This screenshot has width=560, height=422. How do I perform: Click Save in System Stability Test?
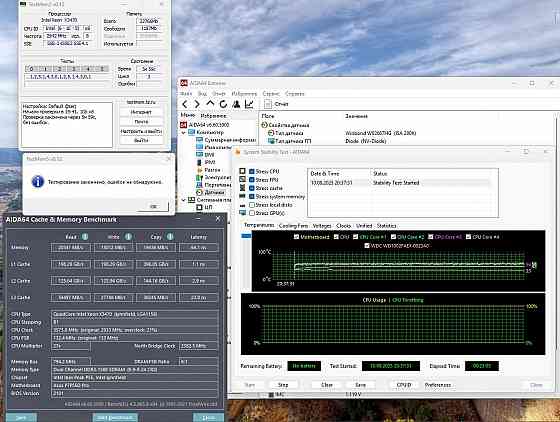360,385
